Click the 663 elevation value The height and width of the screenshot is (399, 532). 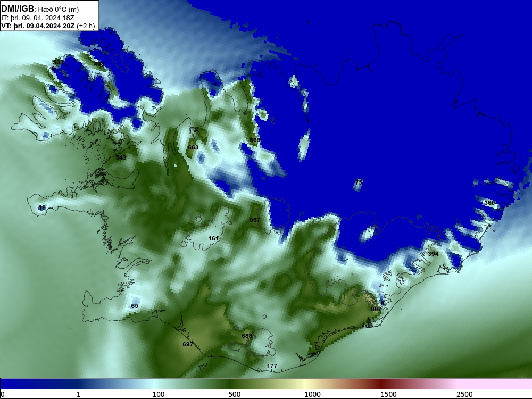(x=193, y=147)
